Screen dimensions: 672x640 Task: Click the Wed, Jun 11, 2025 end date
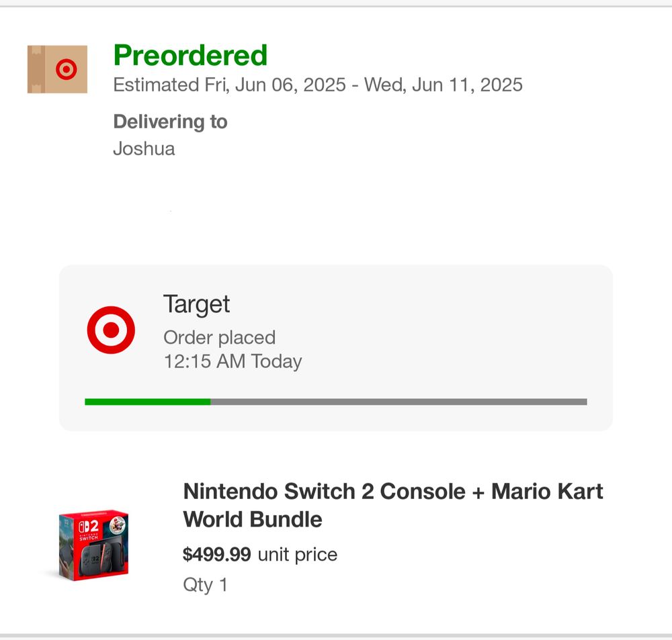444,85
